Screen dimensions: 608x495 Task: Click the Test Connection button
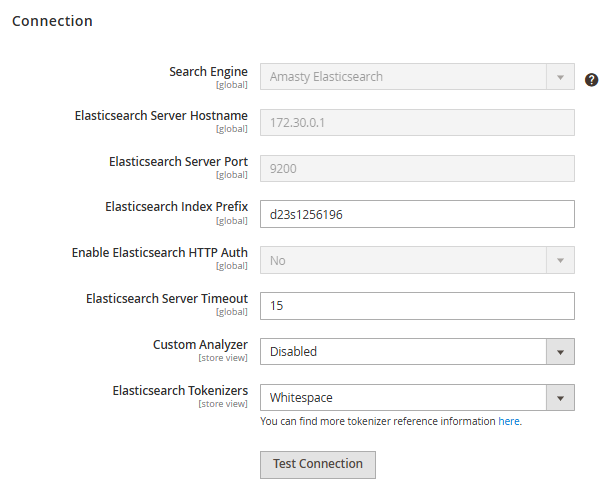[318, 464]
